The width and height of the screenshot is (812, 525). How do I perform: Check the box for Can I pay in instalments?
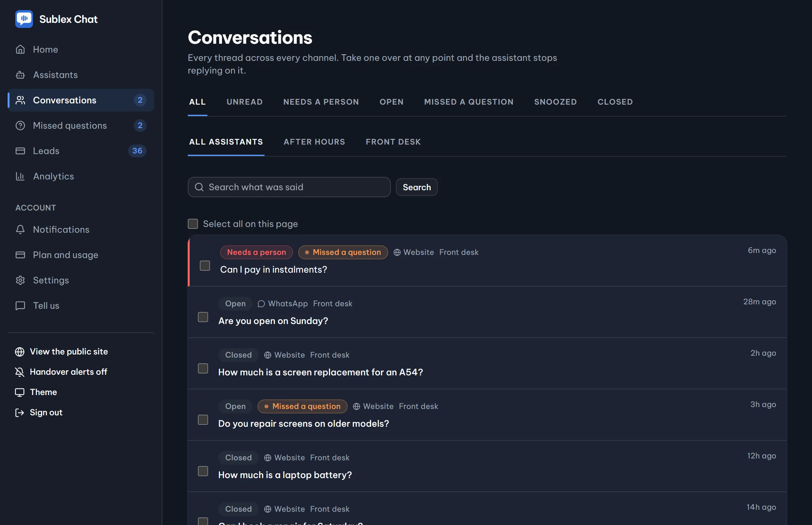click(205, 266)
